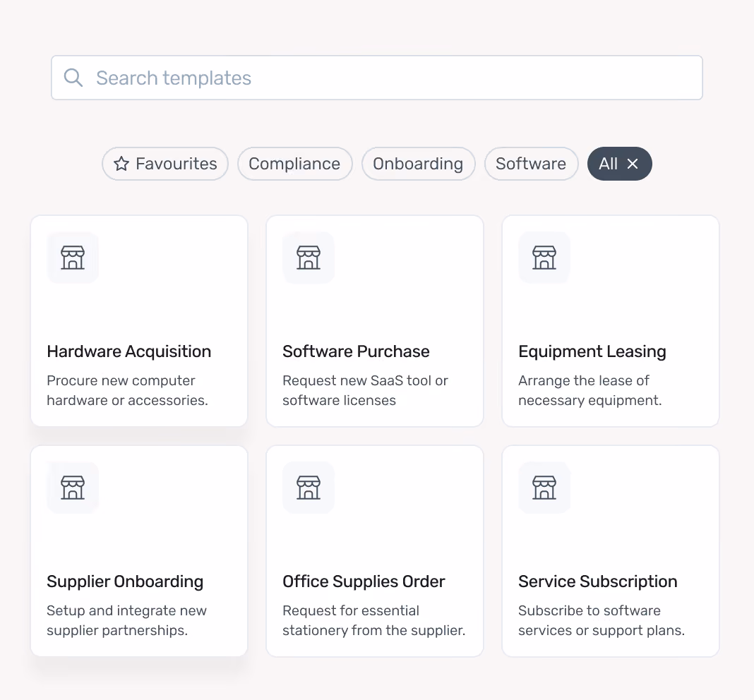Select the All filter chip
The width and height of the screenshot is (754, 700).
(x=609, y=164)
